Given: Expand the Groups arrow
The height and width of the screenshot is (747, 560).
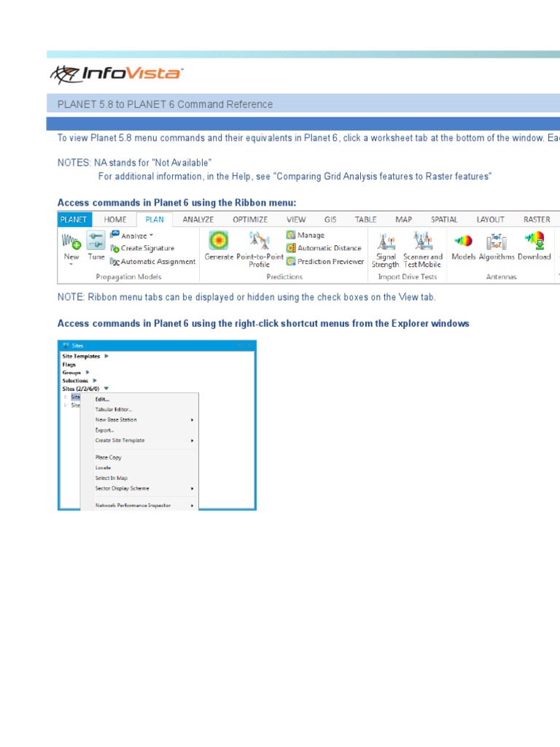Looking at the screenshot, I should 87,372.
